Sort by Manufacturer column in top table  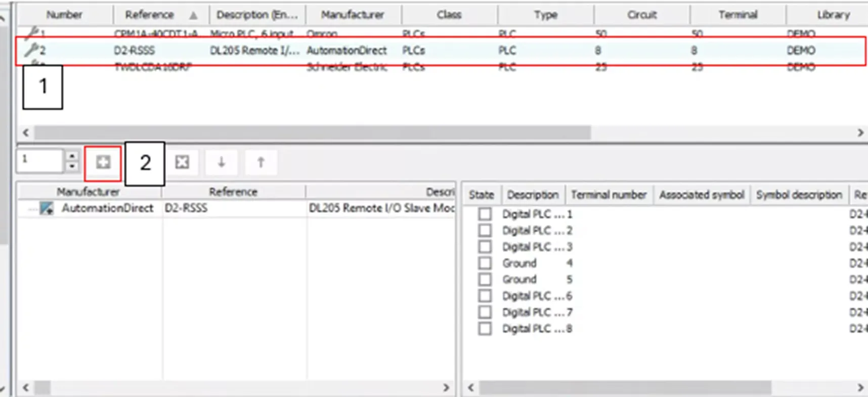(353, 15)
